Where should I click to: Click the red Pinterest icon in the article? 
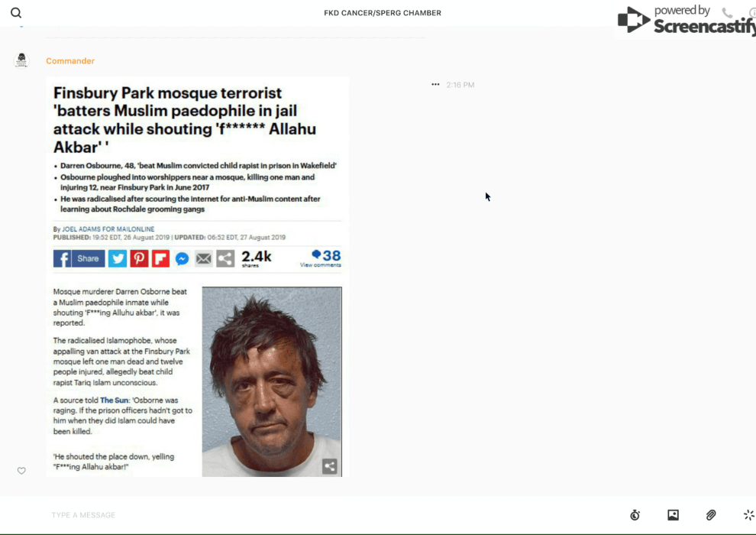click(139, 258)
